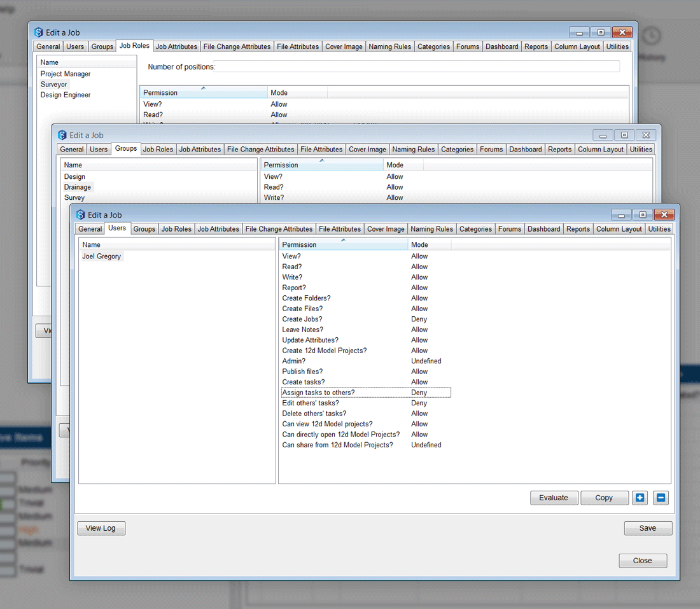
Task: Click the blue minus remove icon
Action: (x=661, y=498)
